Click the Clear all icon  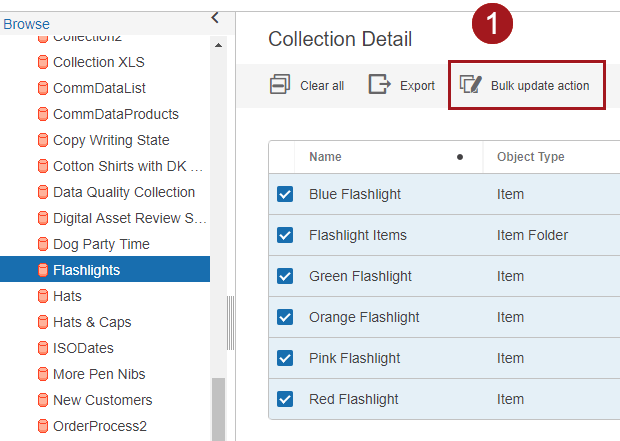point(280,85)
